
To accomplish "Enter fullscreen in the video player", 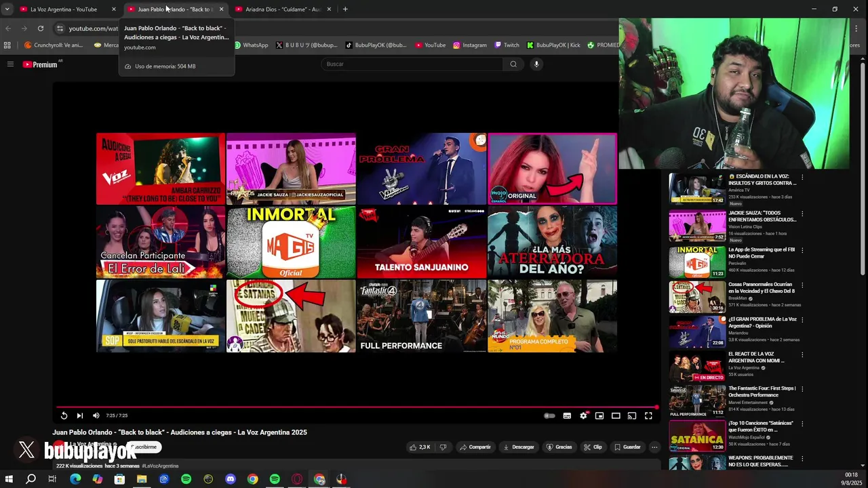I will 648,415.
